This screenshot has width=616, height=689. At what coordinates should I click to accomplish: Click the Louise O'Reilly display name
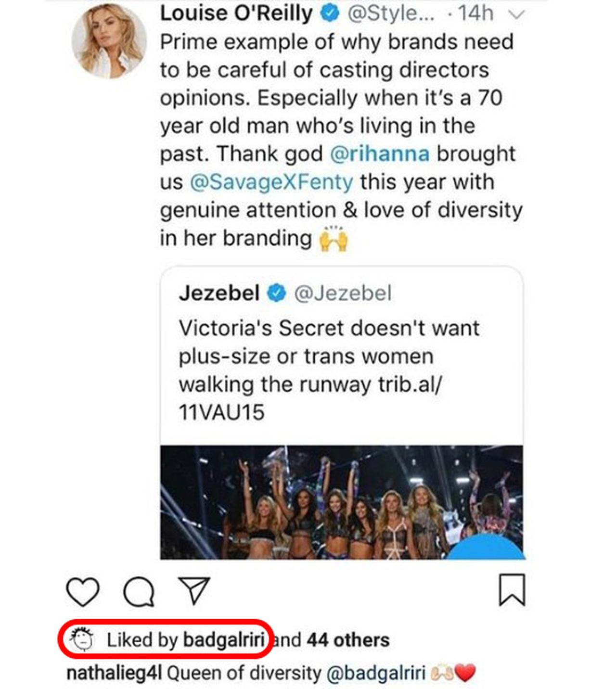point(236,13)
